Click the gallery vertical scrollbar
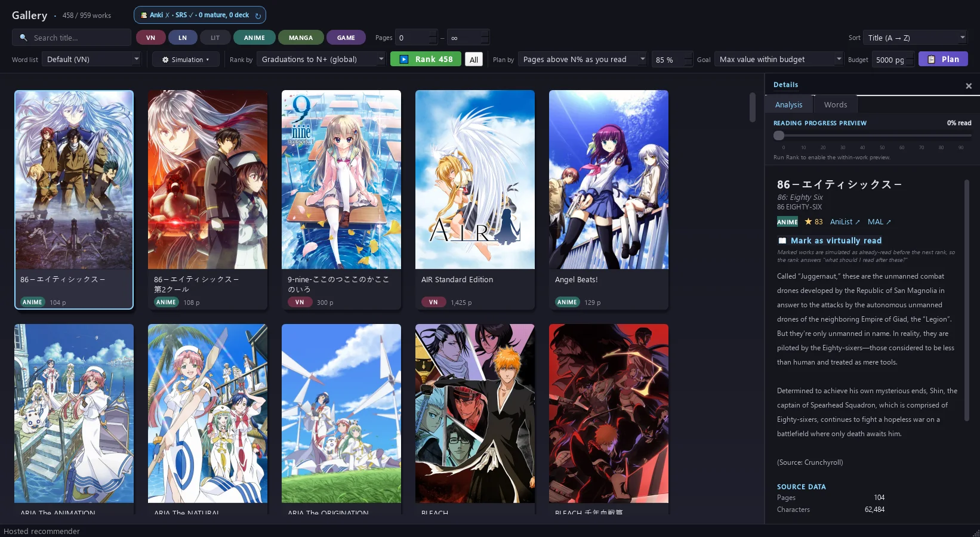The image size is (980, 537). pos(753,107)
